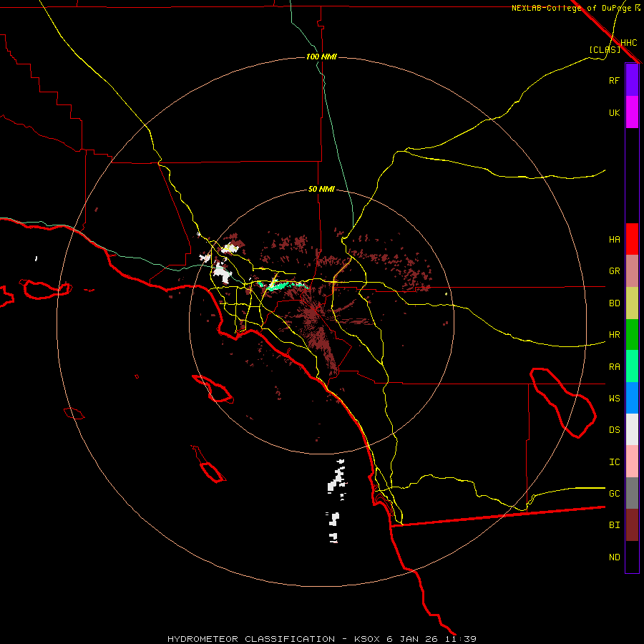Click the brown BI legend swatch
This screenshot has width=644, height=644.
632,525
